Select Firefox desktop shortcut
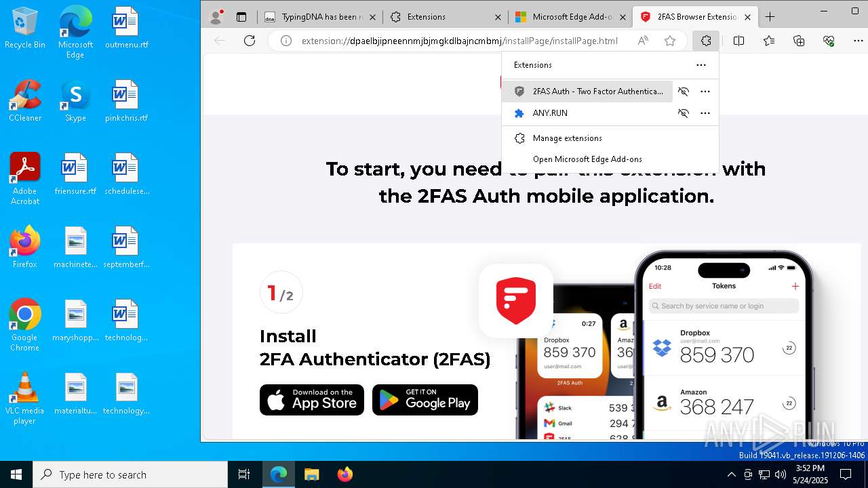This screenshot has height=488, width=868. click(x=25, y=247)
